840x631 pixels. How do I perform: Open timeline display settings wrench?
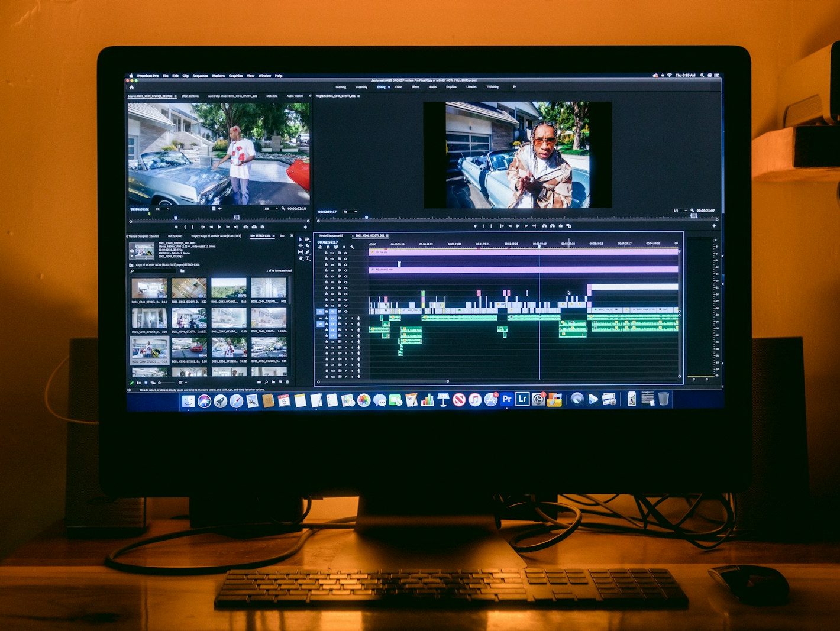pyautogui.click(x=352, y=247)
